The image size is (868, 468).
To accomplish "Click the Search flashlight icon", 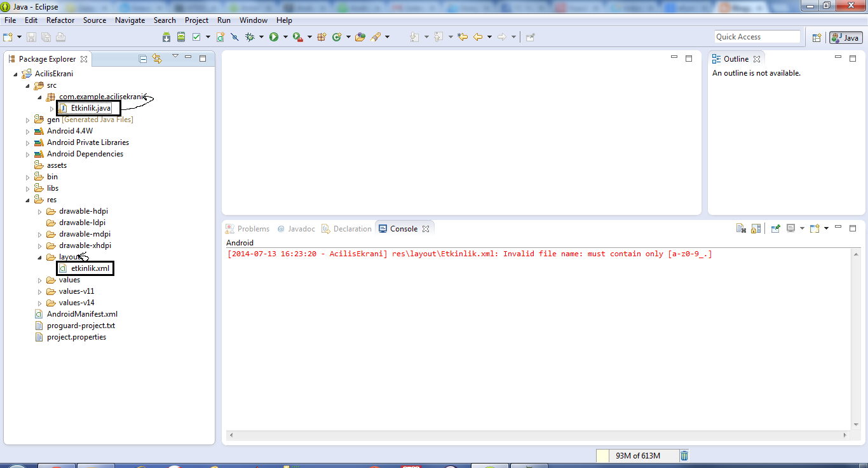I will click(376, 37).
